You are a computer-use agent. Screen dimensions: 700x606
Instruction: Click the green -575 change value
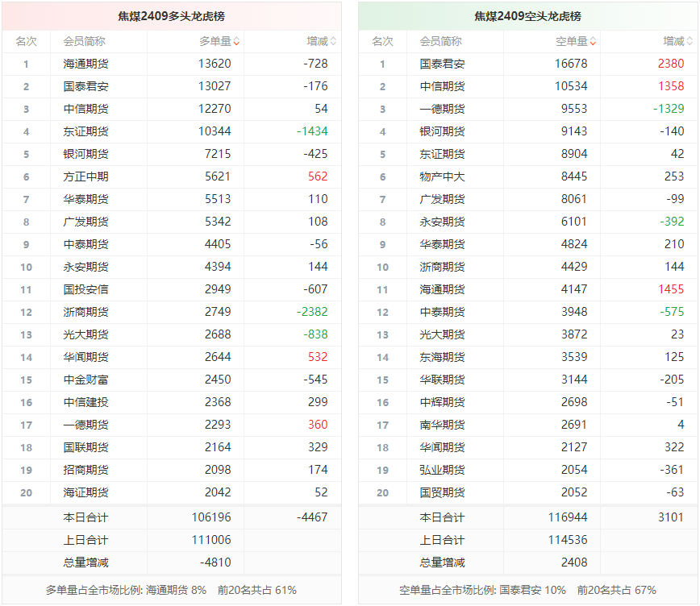tap(672, 312)
